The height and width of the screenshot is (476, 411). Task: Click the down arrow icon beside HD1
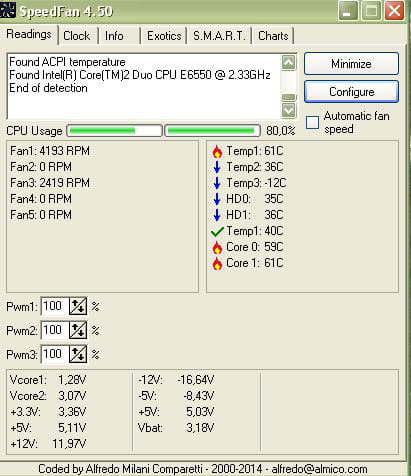tap(217, 215)
